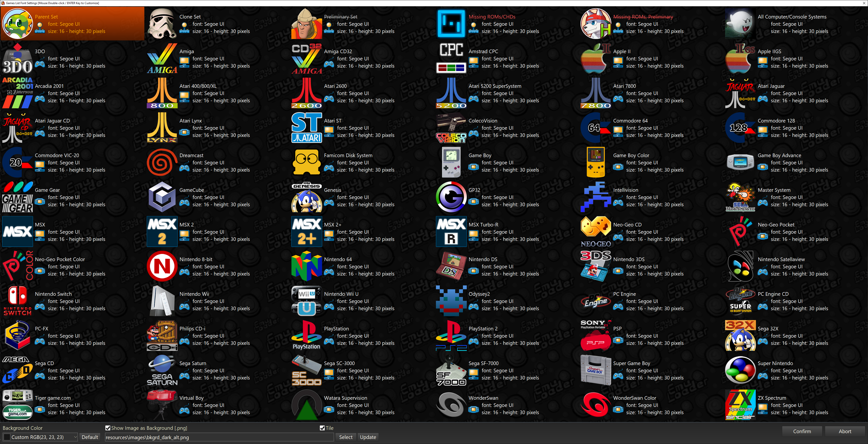The height and width of the screenshot is (444, 868).
Task: Click the Confirm button
Action: [x=802, y=431]
